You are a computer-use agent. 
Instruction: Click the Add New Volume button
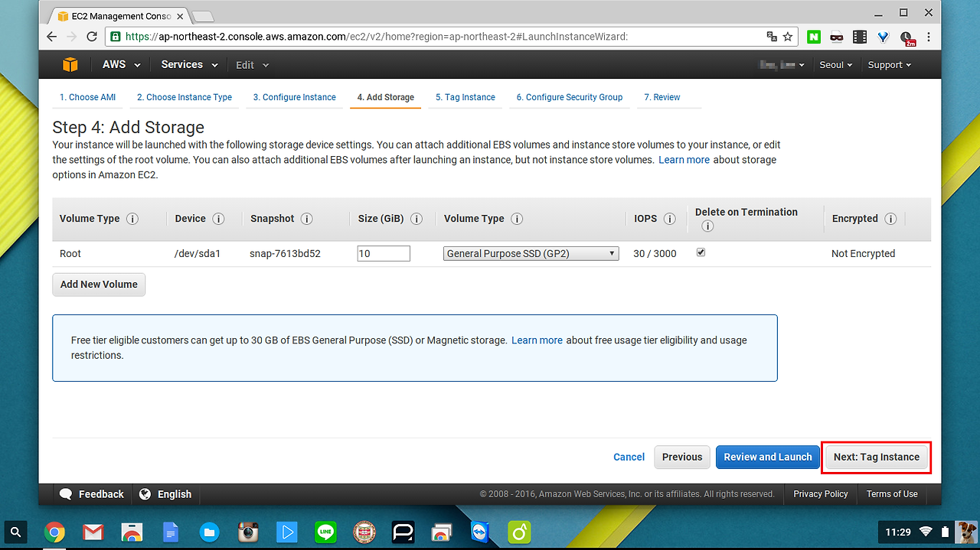99,285
